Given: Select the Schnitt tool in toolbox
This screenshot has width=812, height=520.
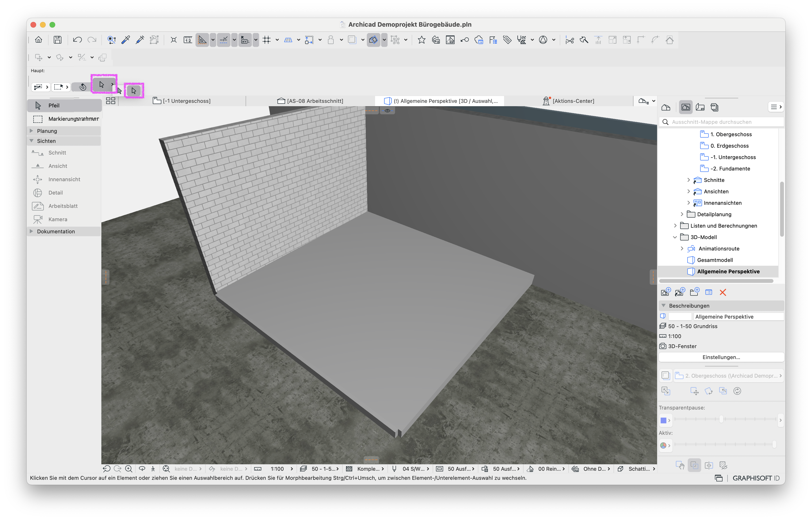Looking at the screenshot, I should click(57, 153).
